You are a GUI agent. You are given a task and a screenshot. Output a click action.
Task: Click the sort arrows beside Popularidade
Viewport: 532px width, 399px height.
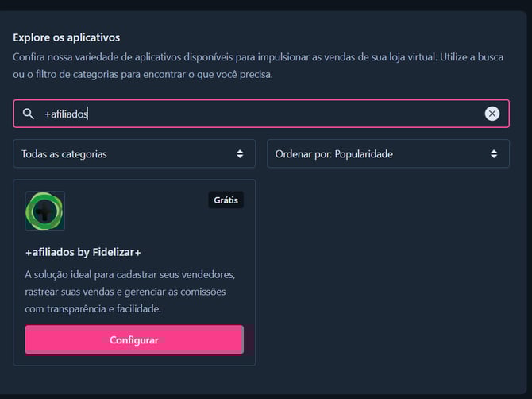coord(494,154)
